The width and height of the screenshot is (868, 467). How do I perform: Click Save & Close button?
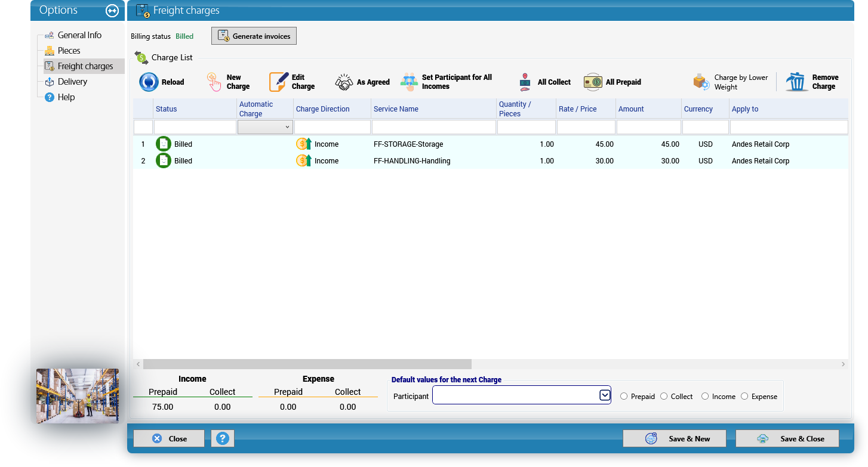click(787, 438)
